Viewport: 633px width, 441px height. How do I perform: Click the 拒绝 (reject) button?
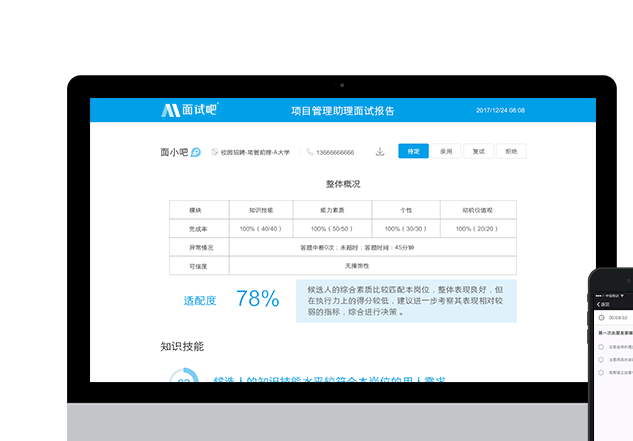pyautogui.click(x=511, y=151)
